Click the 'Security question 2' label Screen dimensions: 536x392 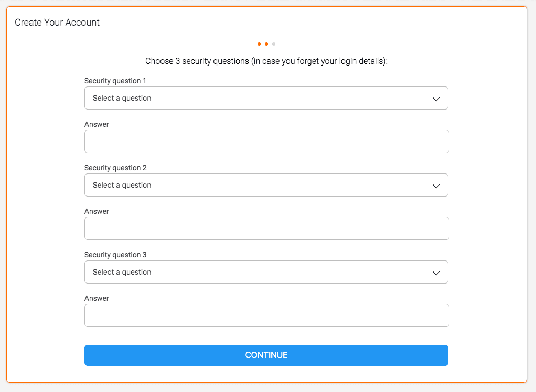pyautogui.click(x=115, y=168)
